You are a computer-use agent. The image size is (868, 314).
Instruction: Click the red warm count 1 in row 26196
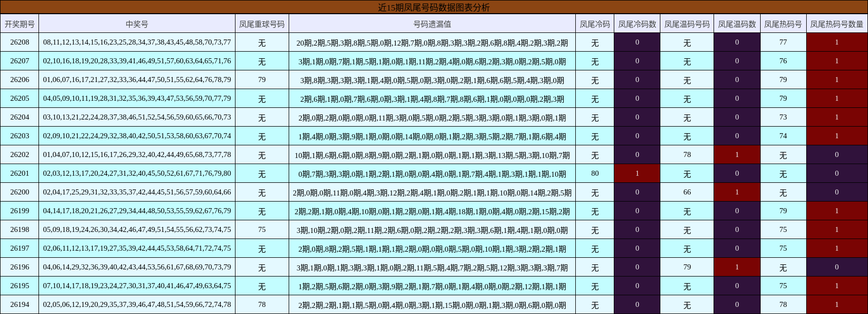[737, 267]
